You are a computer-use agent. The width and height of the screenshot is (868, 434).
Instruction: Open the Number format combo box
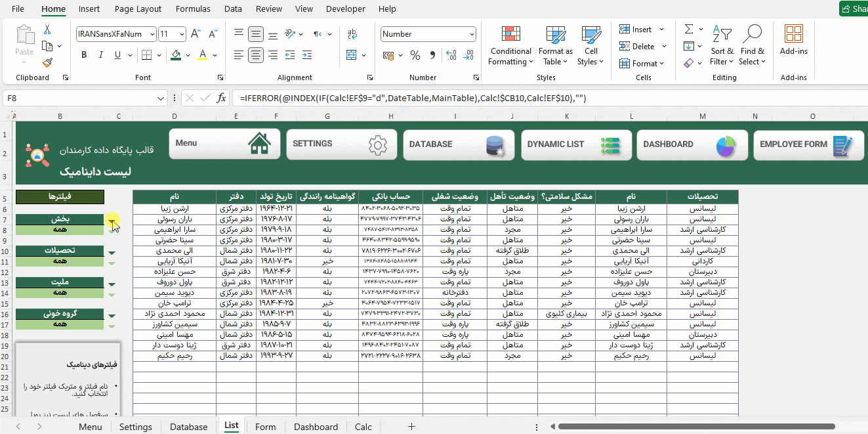click(x=428, y=34)
